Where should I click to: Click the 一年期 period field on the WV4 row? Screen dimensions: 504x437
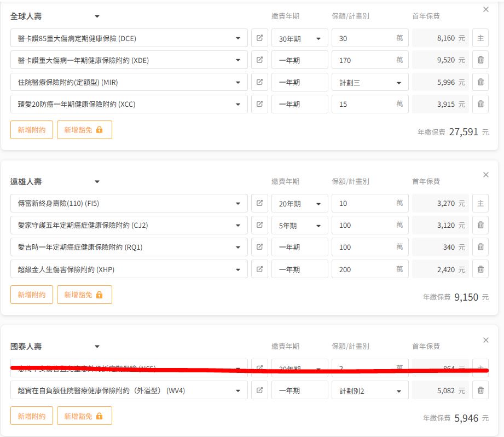[x=299, y=390]
